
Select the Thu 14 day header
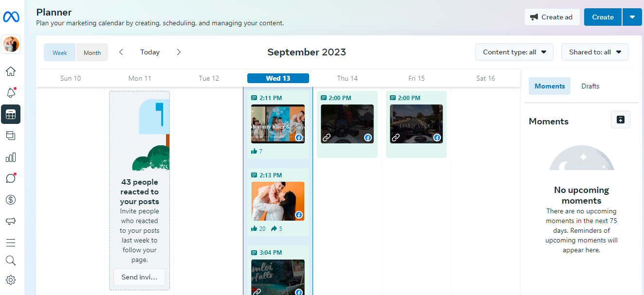(x=348, y=78)
